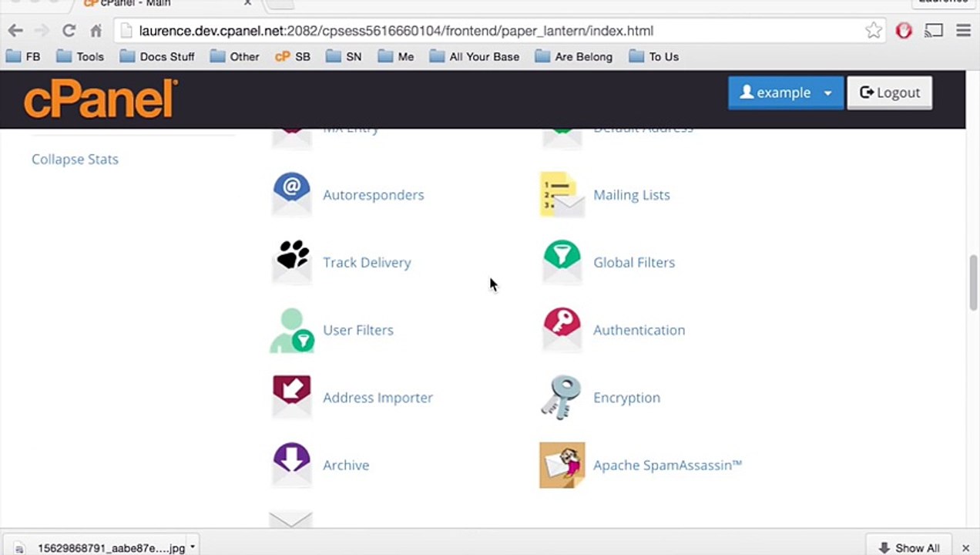Open a new browser tab
Screen dimensions: 980x555
click(280, 4)
